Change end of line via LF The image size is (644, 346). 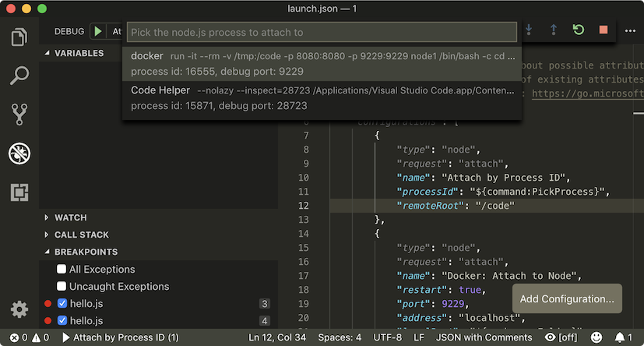click(418, 337)
